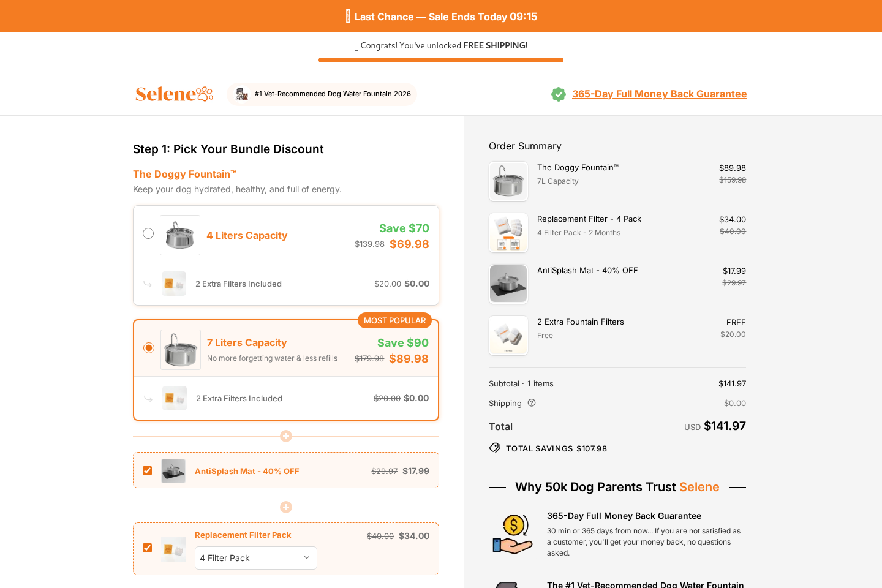Click the plus icon above AntiSplash Mat

(286, 436)
